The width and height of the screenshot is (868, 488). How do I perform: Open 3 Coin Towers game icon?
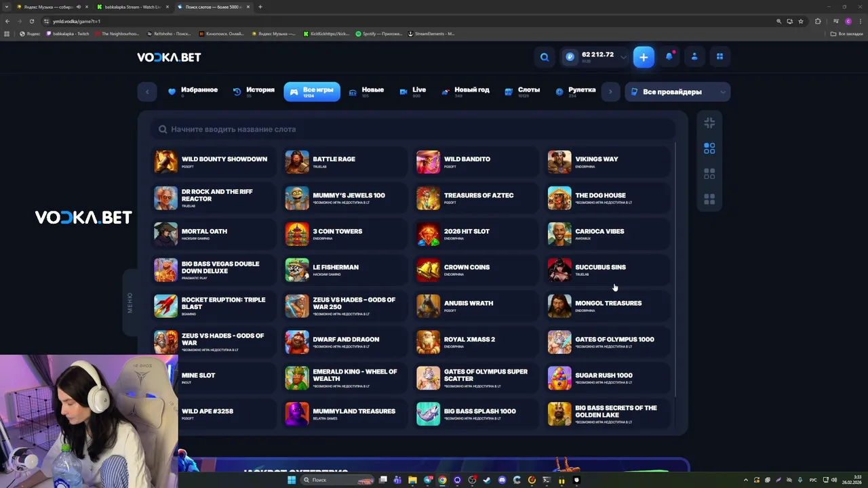pos(297,234)
